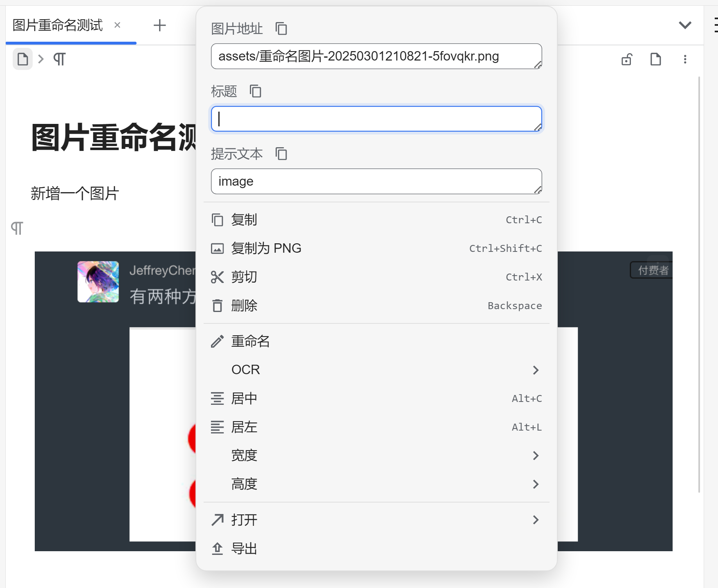Image resolution: width=718 pixels, height=588 pixels.
Task: Click the paragraph icon in the breadcrumb
Action: pyautogui.click(x=59, y=59)
